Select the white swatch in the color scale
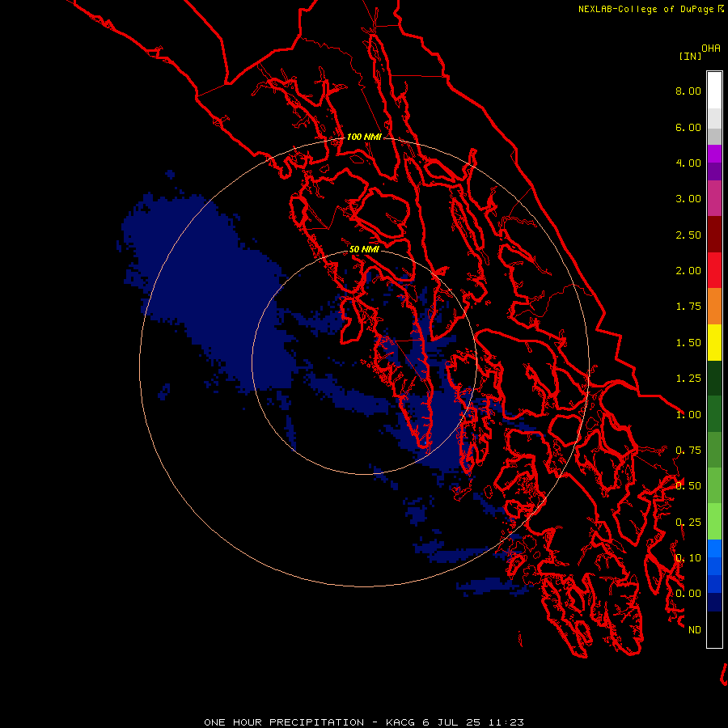The width and height of the screenshot is (728, 728). click(714, 91)
